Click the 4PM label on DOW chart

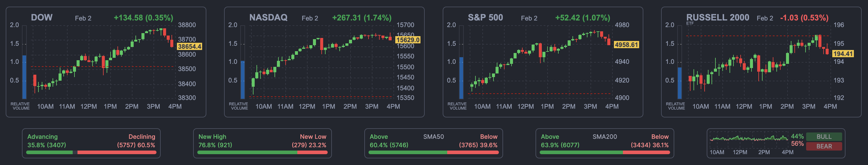click(x=175, y=107)
